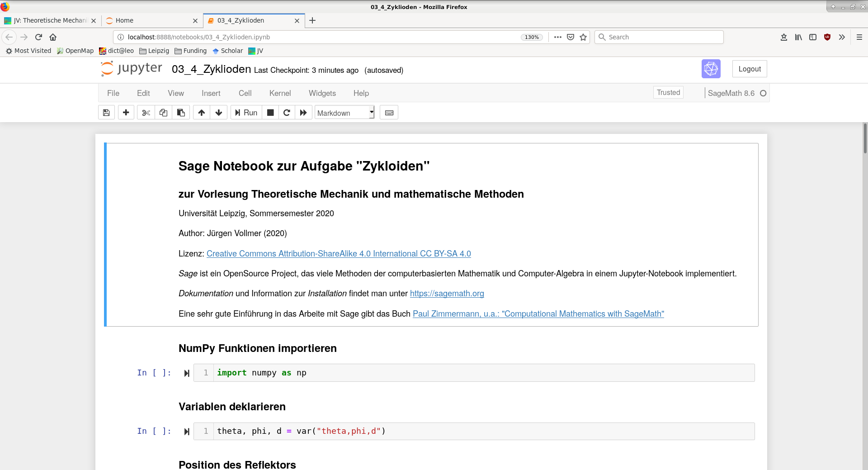Open the Scholar bookmark
Viewport: 868px width, 470px height.
click(228, 51)
